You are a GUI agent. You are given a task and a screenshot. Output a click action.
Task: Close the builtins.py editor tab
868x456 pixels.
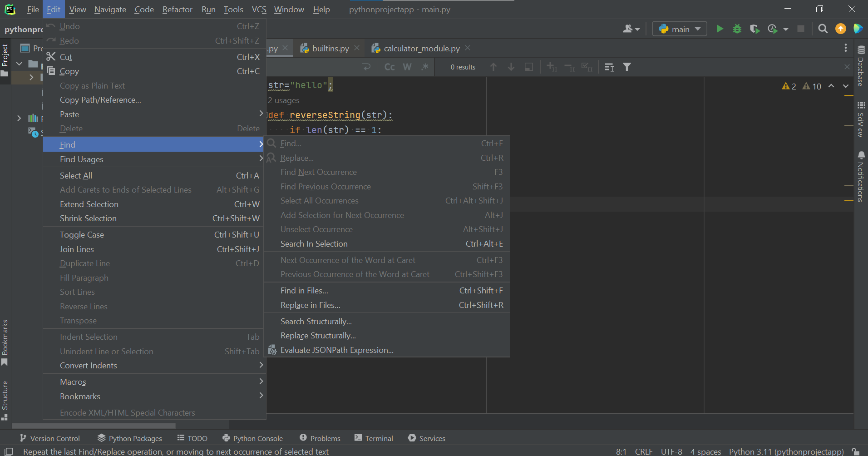pyautogui.click(x=357, y=48)
